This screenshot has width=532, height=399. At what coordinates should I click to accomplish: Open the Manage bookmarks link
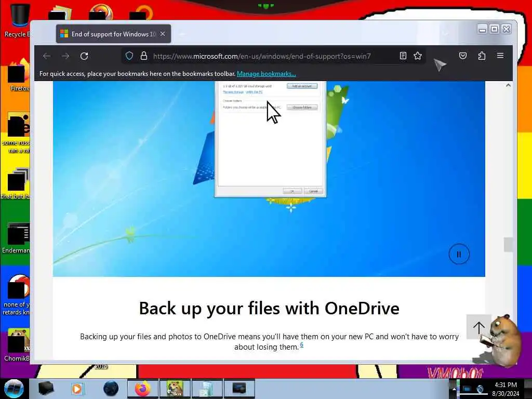[267, 74]
